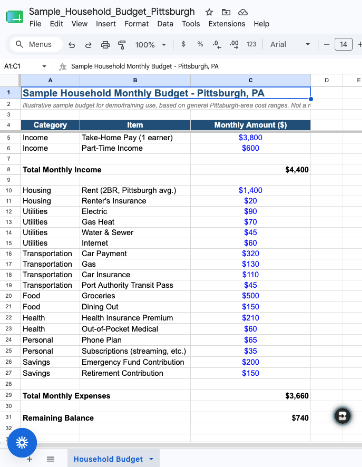Image resolution: width=362 pixels, height=467 pixels.
Task: Select column B header
Action: (x=135, y=80)
